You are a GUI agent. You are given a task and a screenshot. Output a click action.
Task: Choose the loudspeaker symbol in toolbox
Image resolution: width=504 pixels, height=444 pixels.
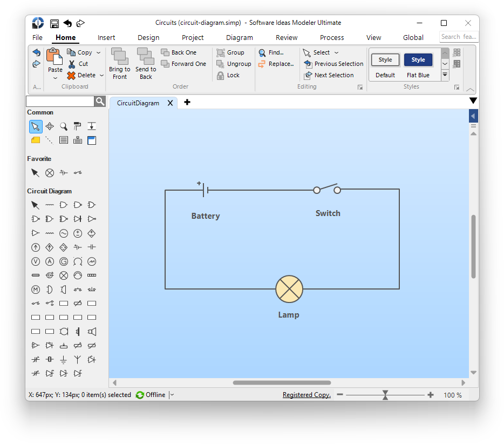pos(92,332)
